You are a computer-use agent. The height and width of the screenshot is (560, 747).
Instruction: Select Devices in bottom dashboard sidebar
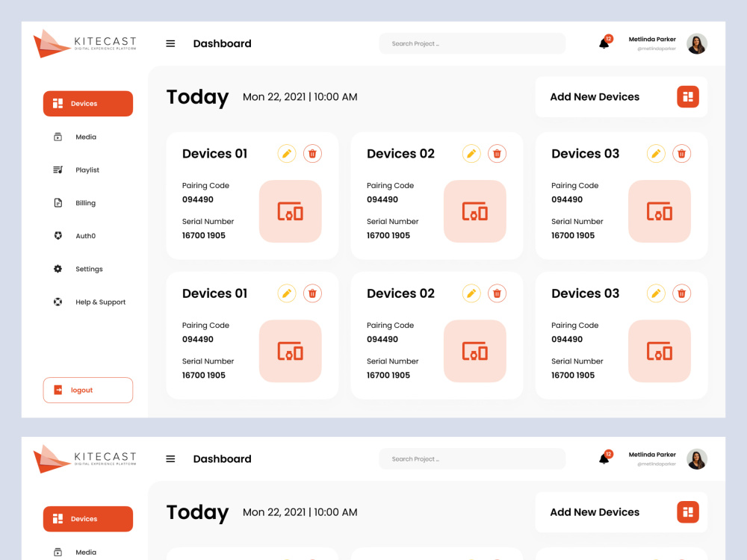pos(88,519)
